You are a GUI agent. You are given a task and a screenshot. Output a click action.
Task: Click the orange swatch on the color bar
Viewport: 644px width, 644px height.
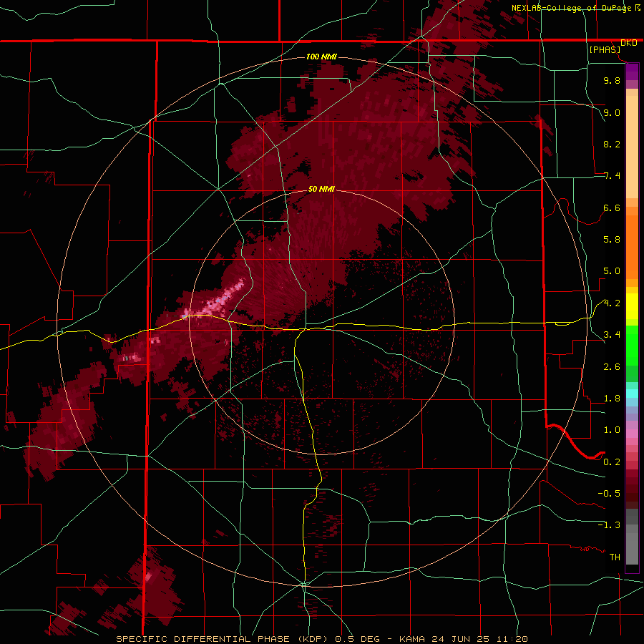pos(632,247)
